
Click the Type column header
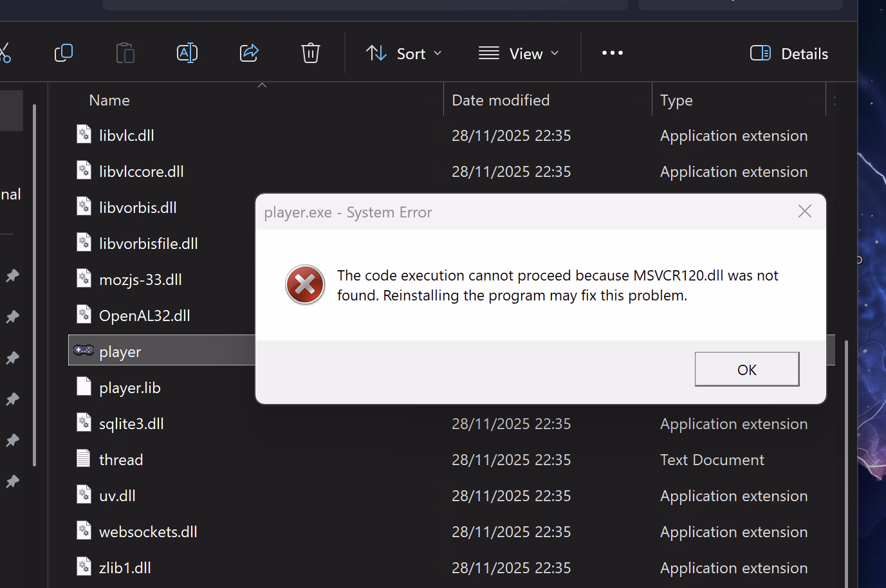(x=676, y=100)
